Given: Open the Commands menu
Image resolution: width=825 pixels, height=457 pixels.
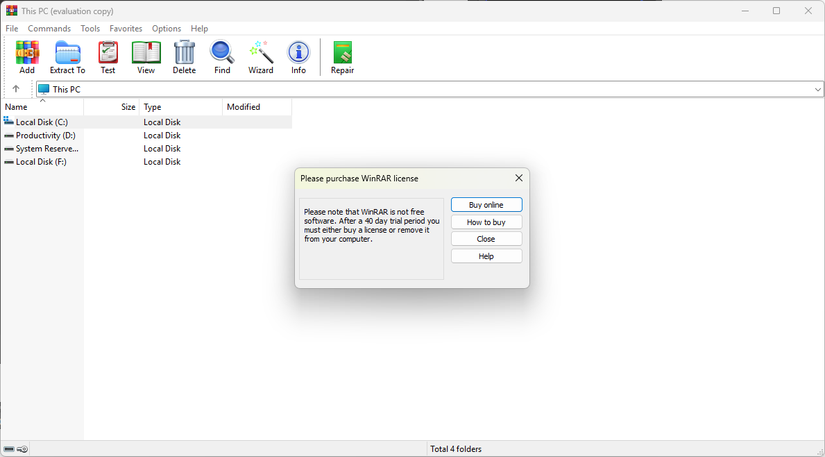Looking at the screenshot, I should (49, 28).
